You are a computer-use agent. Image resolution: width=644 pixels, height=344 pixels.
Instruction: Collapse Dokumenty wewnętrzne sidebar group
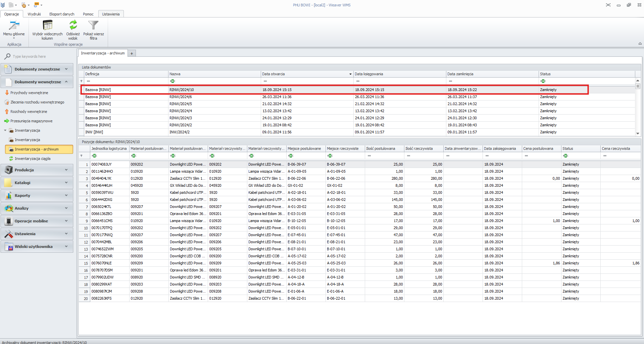(x=37, y=82)
